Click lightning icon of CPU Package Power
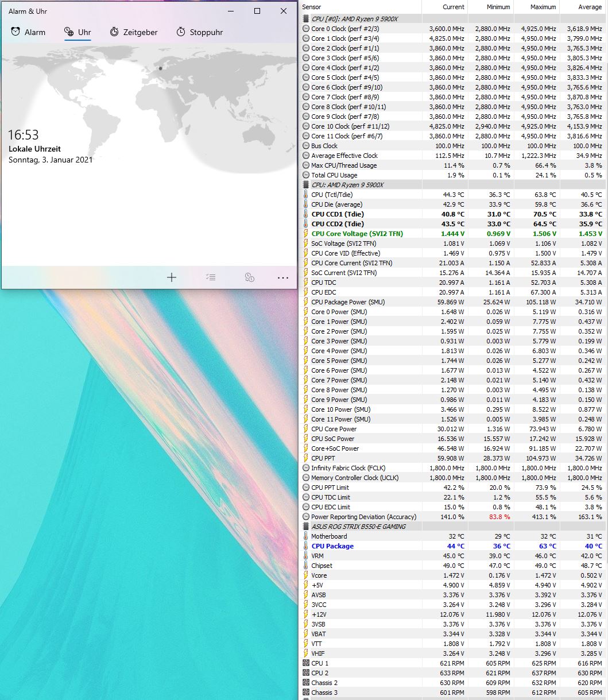This screenshot has width=608, height=700. 306,302
